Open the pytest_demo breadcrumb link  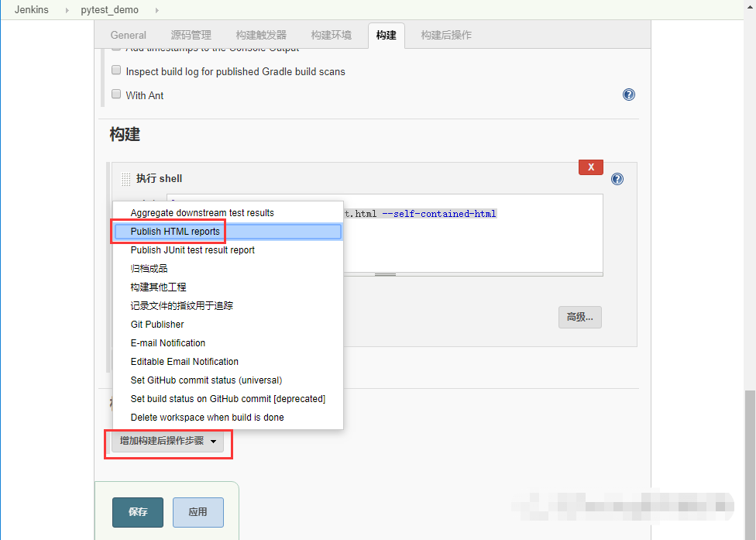pyautogui.click(x=109, y=9)
